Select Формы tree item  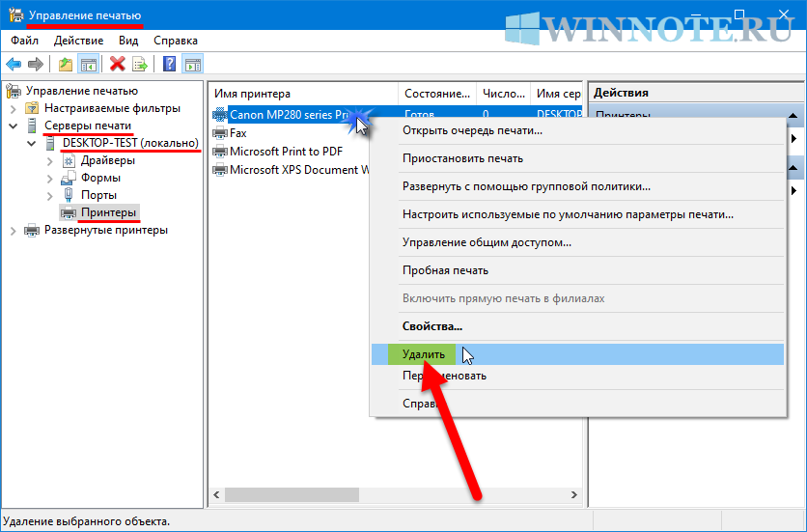pos(100,178)
